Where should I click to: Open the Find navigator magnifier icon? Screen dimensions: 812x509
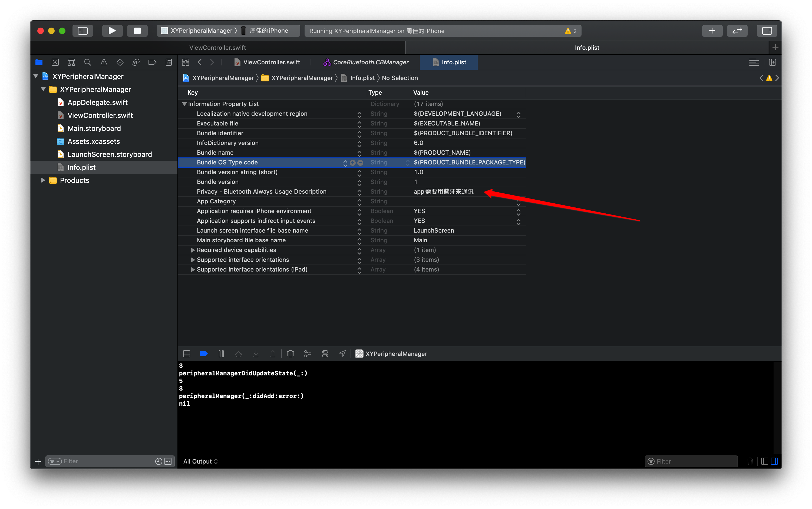click(x=88, y=62)
